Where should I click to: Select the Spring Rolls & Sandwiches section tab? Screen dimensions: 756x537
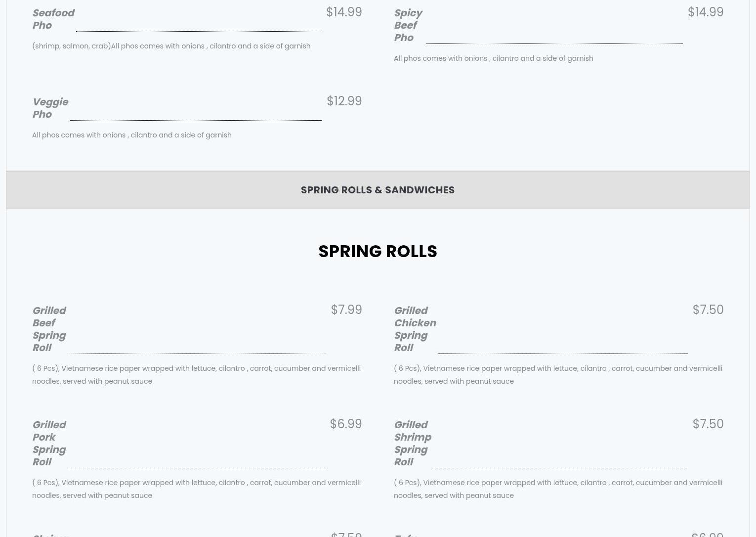[x=378, y=190]
